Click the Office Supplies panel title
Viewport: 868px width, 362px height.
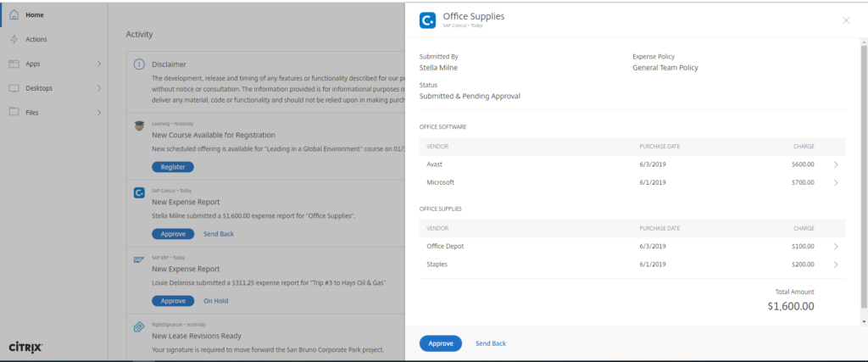pyautogui.click(x=473, y=16)
